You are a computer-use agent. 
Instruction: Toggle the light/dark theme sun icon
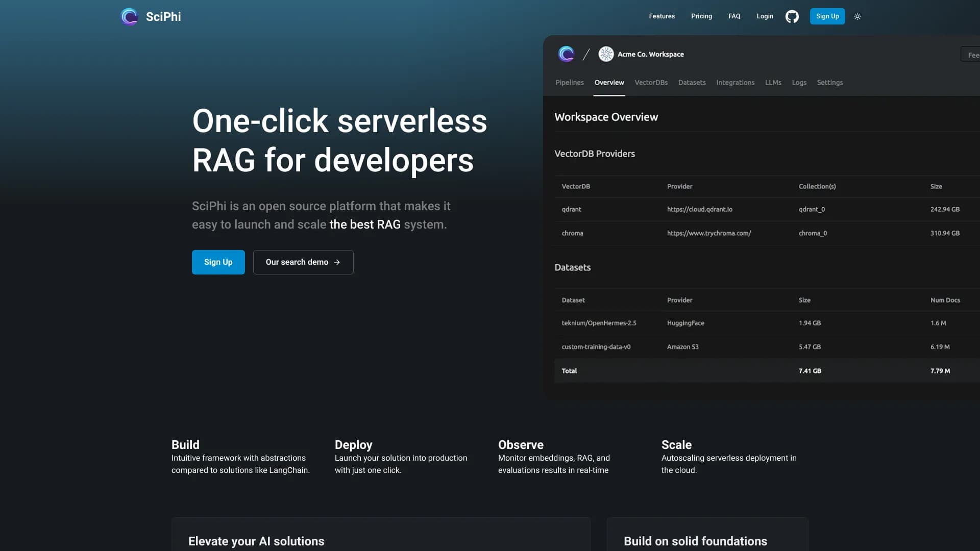click(x=857, y=16)
